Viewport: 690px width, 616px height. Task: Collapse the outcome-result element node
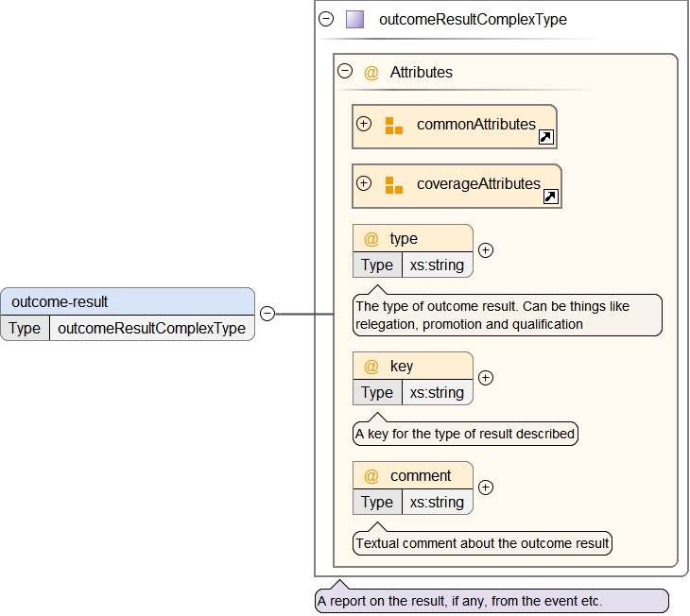pyautogui.click(x=267, y=314)
